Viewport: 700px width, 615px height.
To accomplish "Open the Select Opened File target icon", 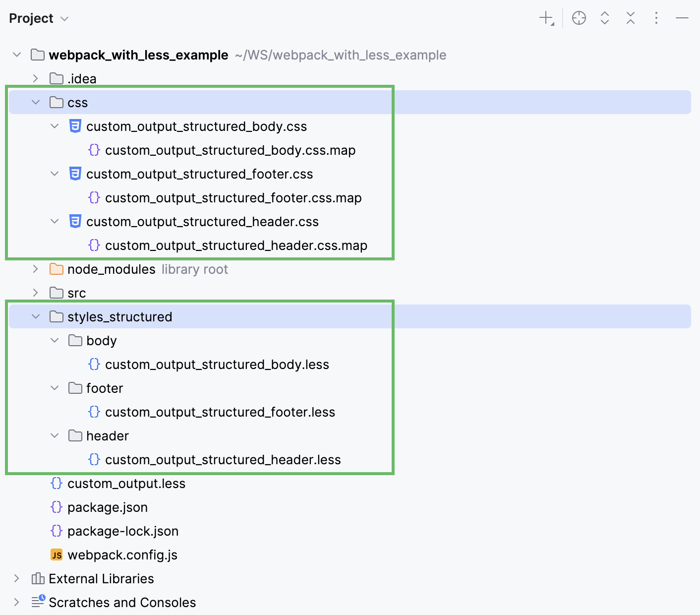I will click(x=579, y=18).
